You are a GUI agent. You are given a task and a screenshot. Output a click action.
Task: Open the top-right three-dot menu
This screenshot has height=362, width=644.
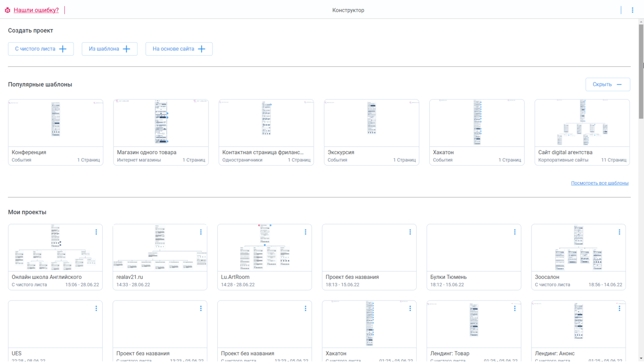[x=632, y=10]
